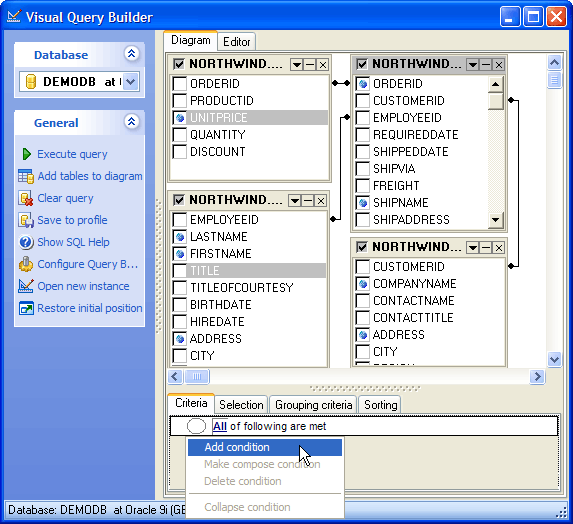Select the Criteria tab

pos(191,403)
